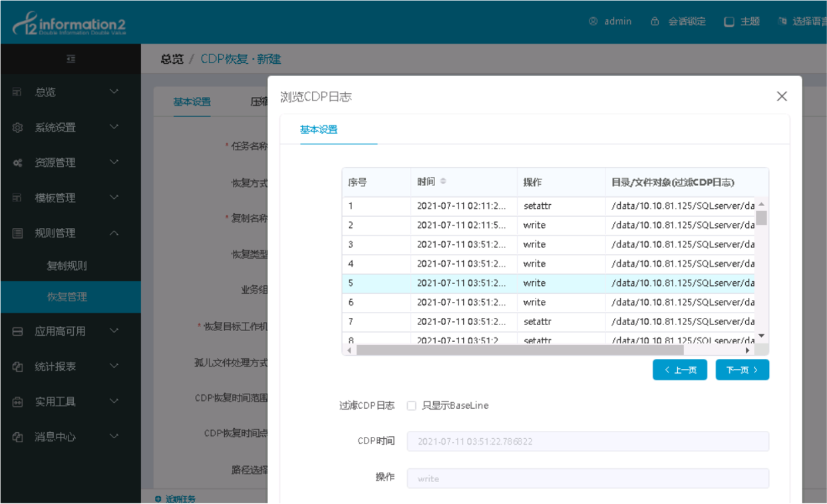Close the 浏览CDP日志 dialog
Screen dimensions: 827x504
click(x=782, y=96)
